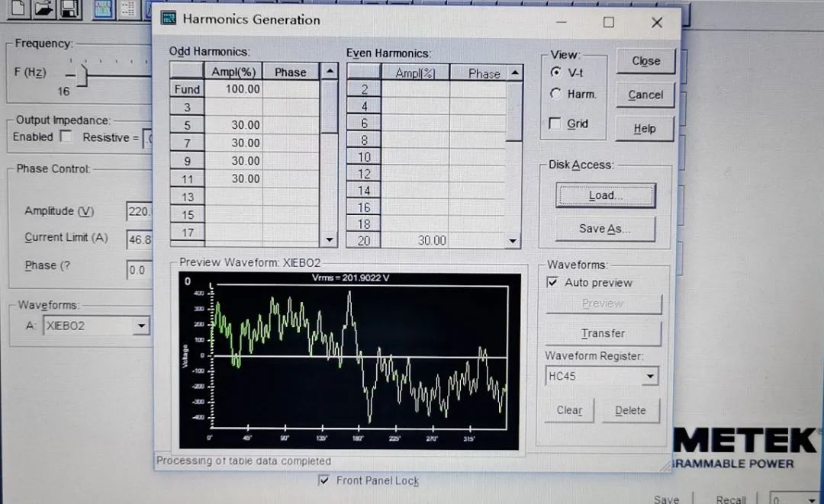Enable the Grid checkbox
Viewport: 824px width, 504px height.
(555, 124)
